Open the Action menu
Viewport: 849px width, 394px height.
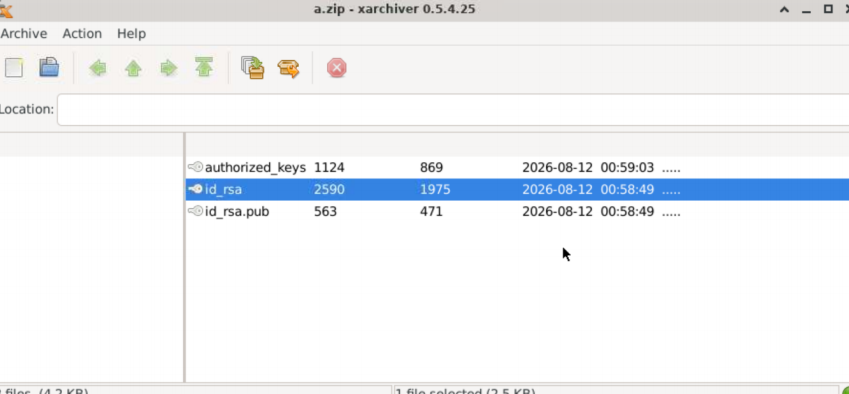(x=82, y=34)
